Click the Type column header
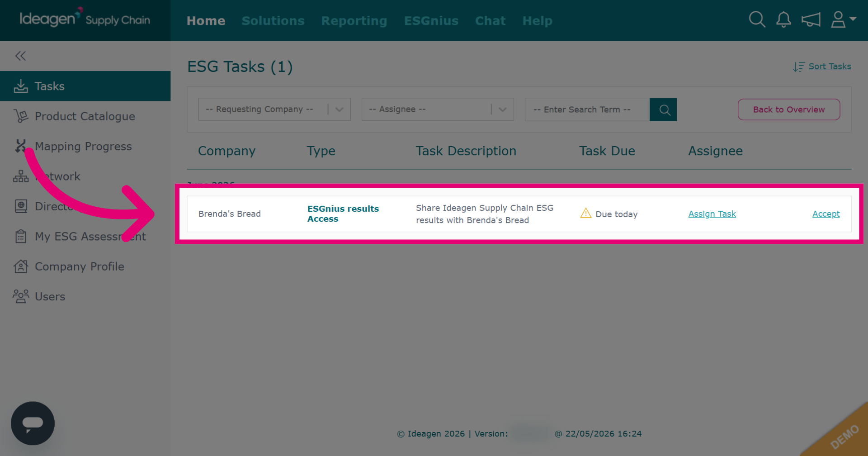This screenshot has height=456, width=868. click(x=321, y=151)
